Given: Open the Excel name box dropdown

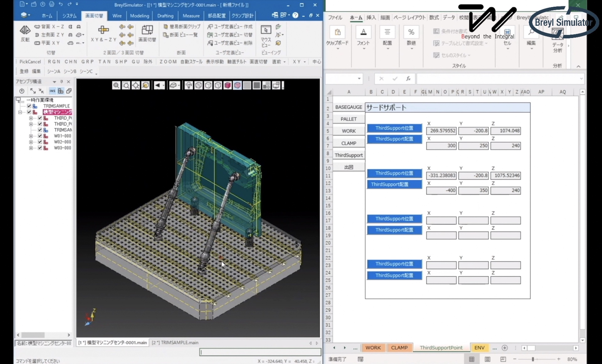Looking at the screenshot, I should tap(359, 79).
